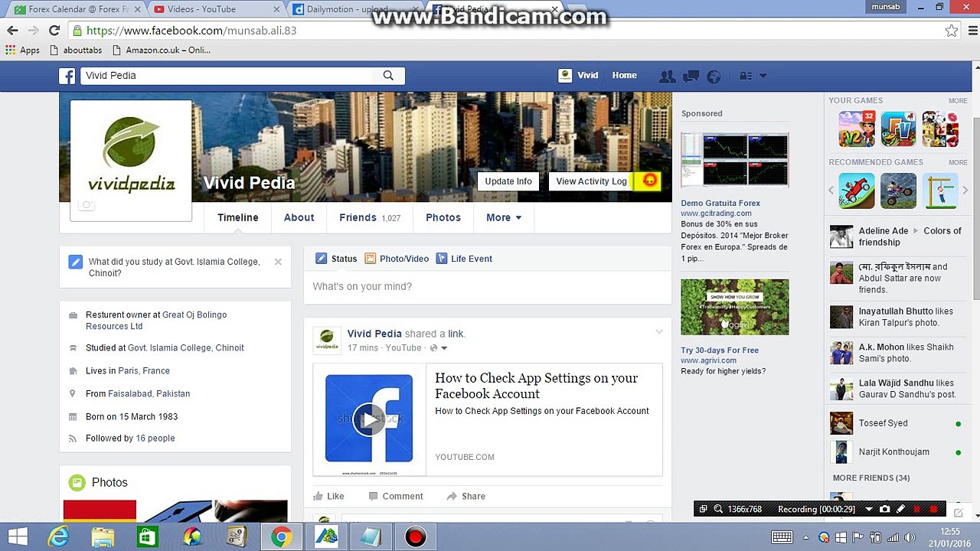The image size is (980, 551).
Task: Go to Home in top bar
Action: (x=624, y=75)
